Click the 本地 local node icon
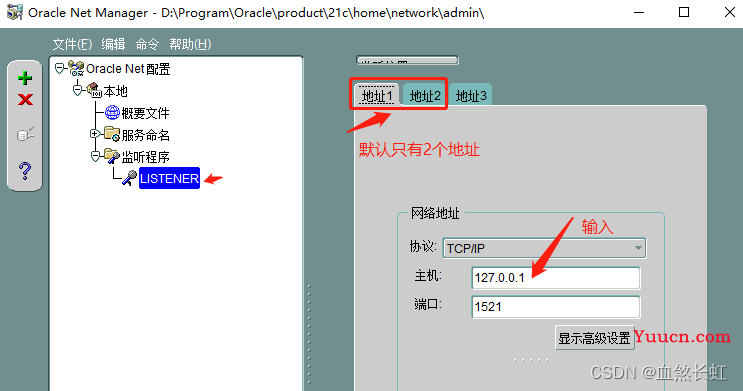 pyautogui.click(x=94, y=90)
